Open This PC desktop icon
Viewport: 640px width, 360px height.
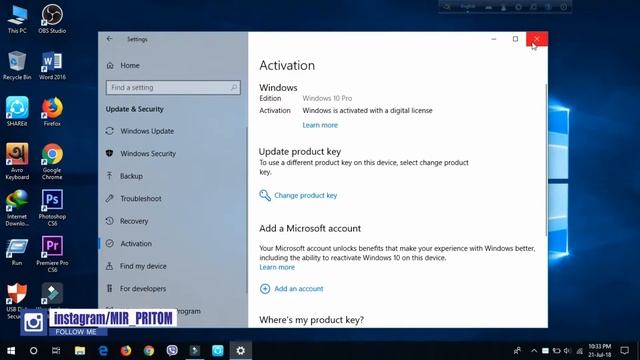17,20
